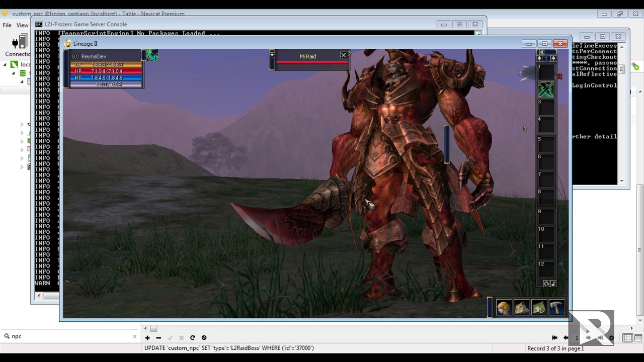
Task: Clear the npc search with X
Action: pyautogui.click(x=134, y=336)
